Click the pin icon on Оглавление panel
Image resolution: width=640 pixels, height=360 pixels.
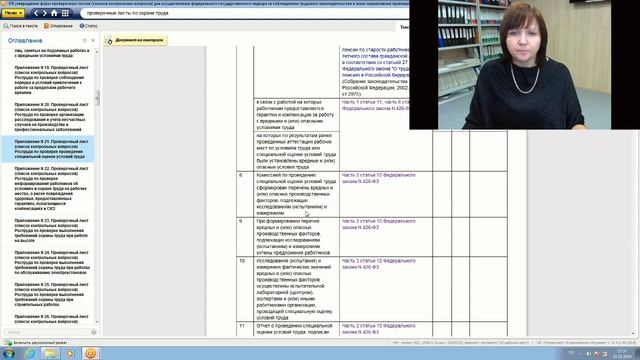(x=85, y=40)
